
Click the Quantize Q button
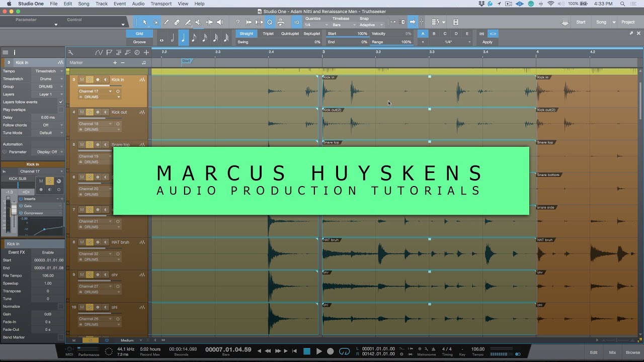tap(270, 22)
